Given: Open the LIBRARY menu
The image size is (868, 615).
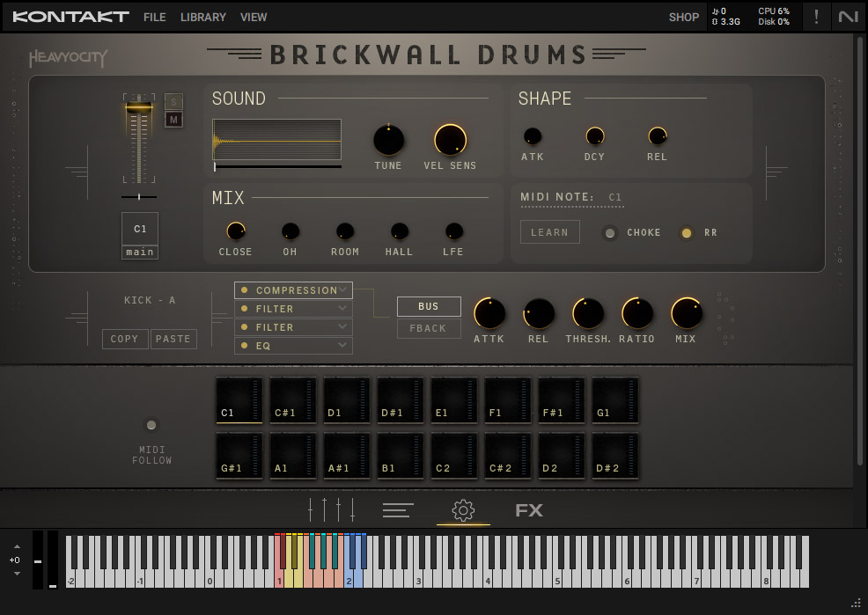Looking at the screenshot, I should [203, 17].
